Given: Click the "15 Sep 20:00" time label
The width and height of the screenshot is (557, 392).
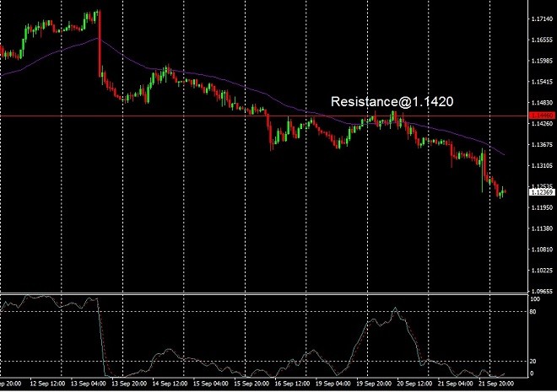Looking at the screenshot, I should 251,384.
